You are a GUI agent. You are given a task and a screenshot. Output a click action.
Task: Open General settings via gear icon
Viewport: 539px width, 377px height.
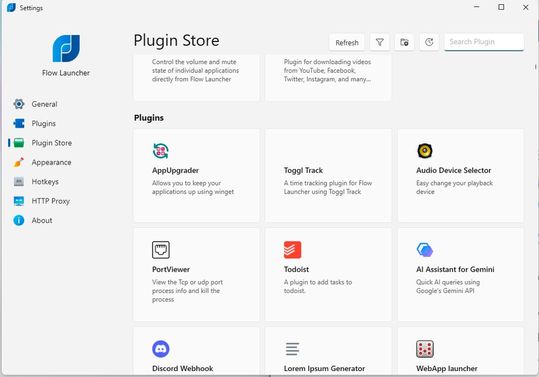point(19,104)
